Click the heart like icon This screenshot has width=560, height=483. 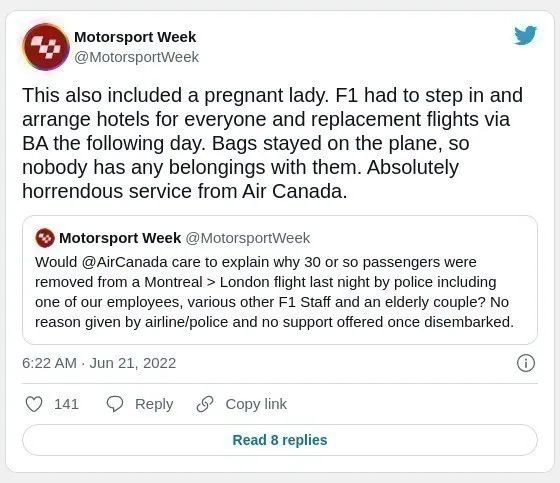34,404
